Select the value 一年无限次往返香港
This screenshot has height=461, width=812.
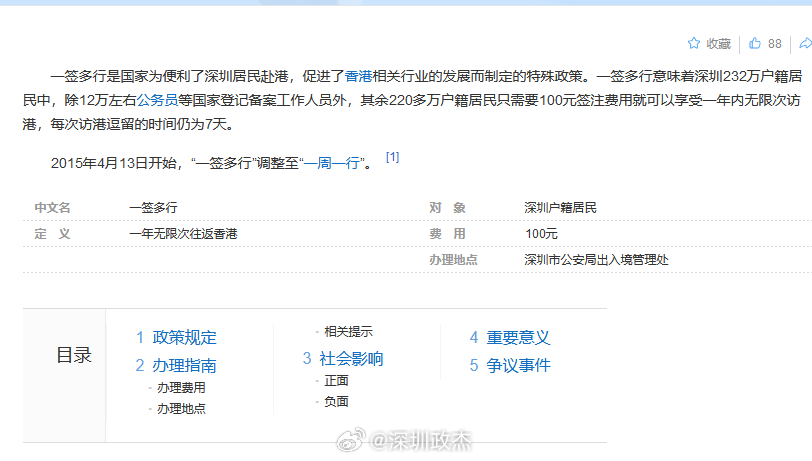click(x=183, y=234)
